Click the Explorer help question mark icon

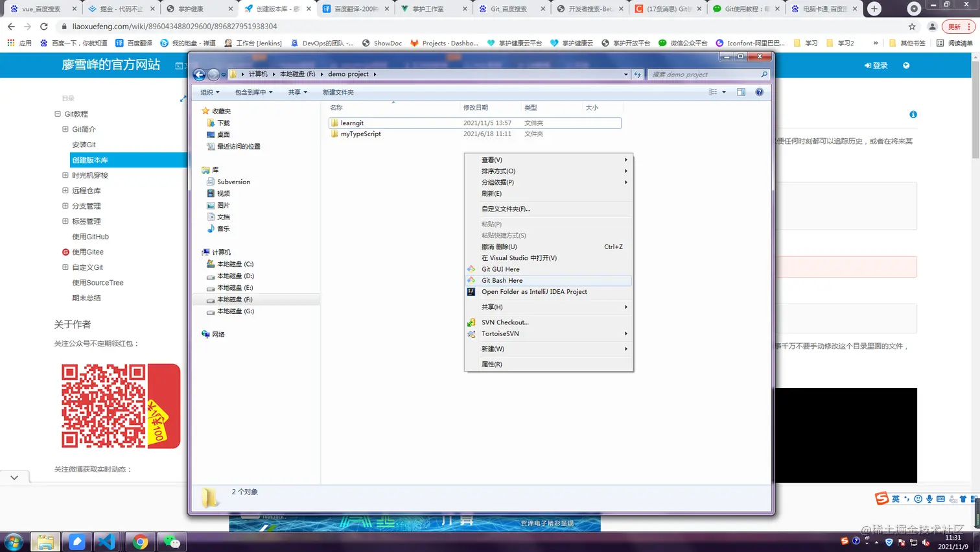click(760, 92)
